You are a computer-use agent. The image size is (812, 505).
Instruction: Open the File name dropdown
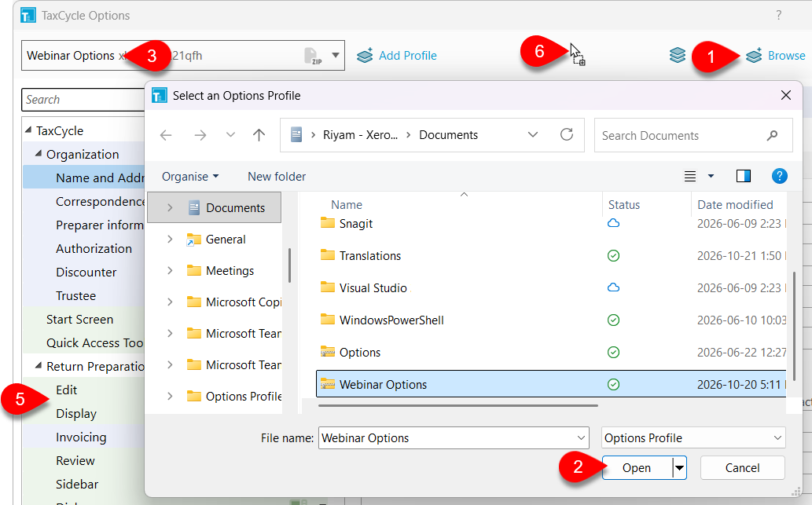click(x=581, y=437)
